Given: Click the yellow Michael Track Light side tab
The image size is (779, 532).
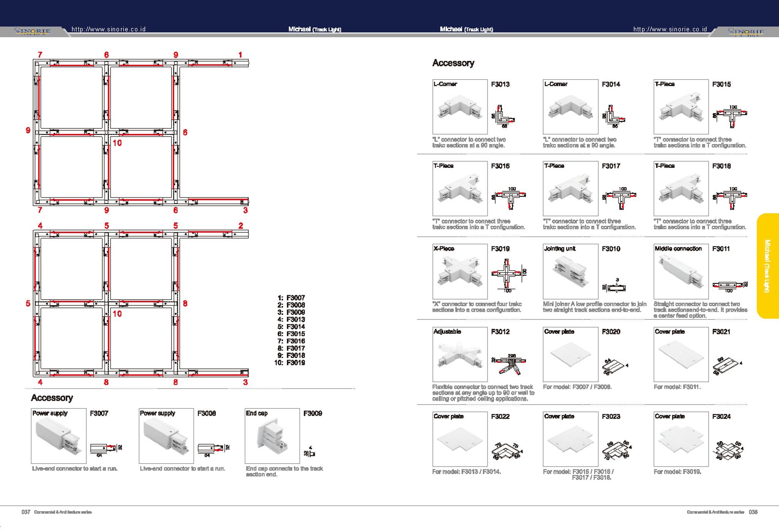Looking at the screenshot, I should pyautogui.click(x=768, y=266).
